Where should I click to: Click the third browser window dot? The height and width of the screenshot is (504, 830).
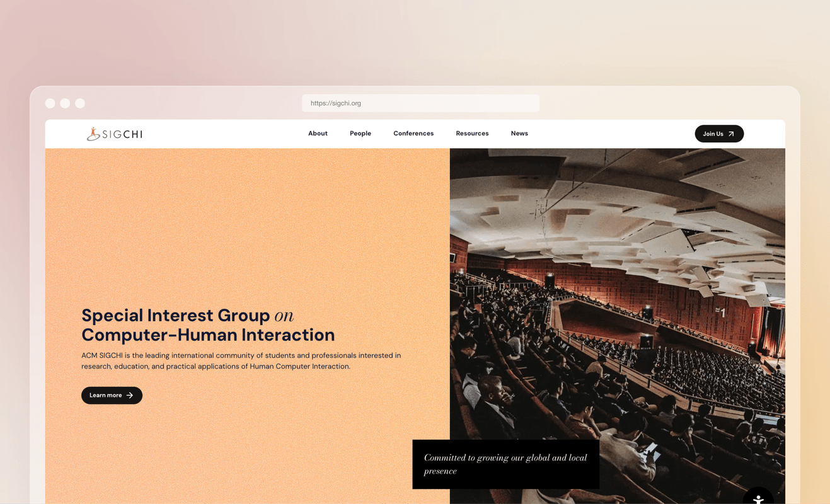[x=80, y=103]
